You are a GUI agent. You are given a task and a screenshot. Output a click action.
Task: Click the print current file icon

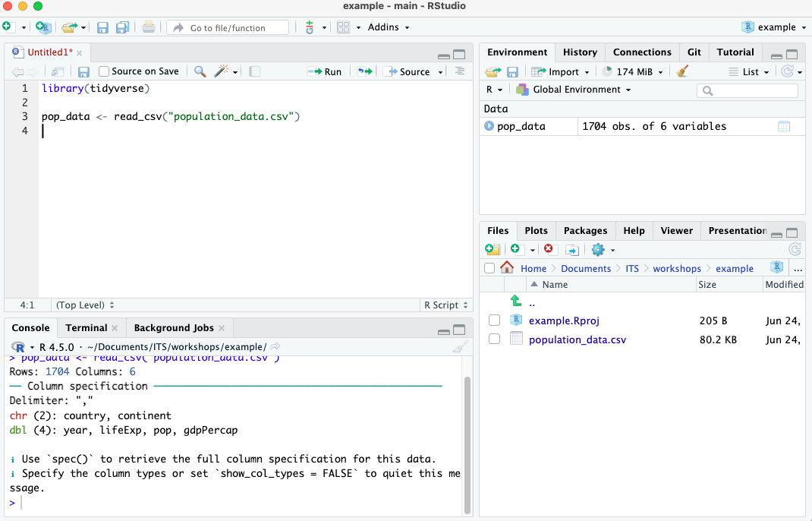[x=149, y=27]
